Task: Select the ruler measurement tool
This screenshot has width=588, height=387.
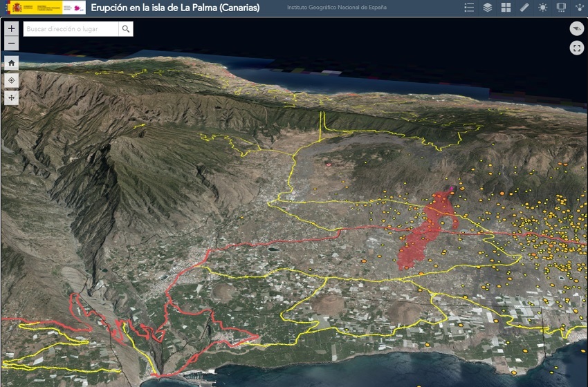Action: pyautogui.click(x=524, y=8)
